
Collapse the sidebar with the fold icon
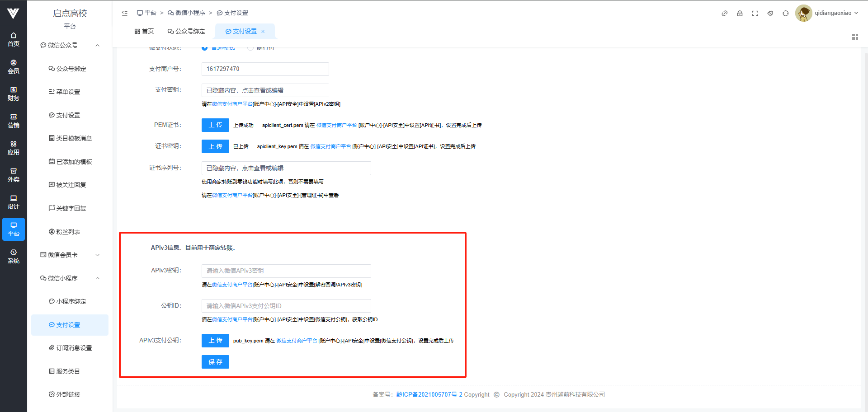(x=125, y=13)
